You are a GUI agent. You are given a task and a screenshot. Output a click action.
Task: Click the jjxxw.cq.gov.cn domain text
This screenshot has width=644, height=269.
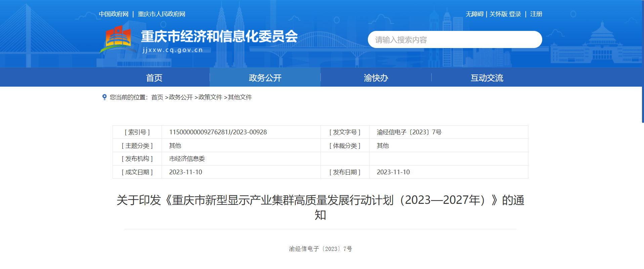tap(173, 50)
